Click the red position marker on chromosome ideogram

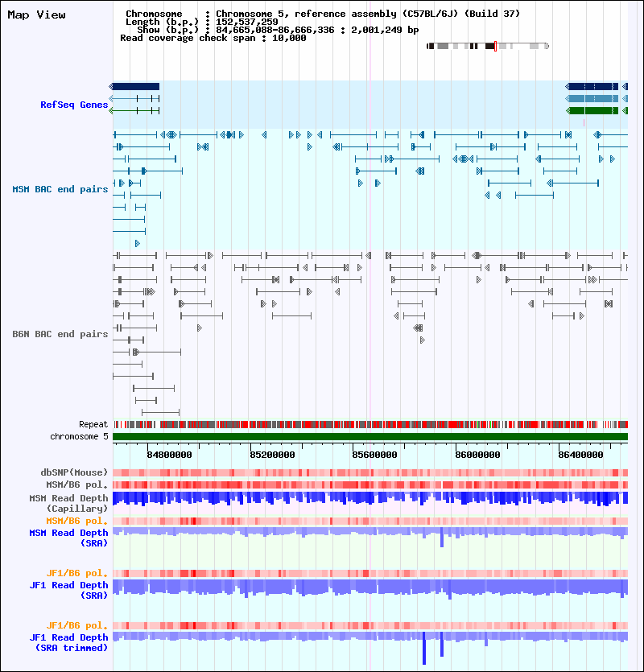[x=495, y=46]
